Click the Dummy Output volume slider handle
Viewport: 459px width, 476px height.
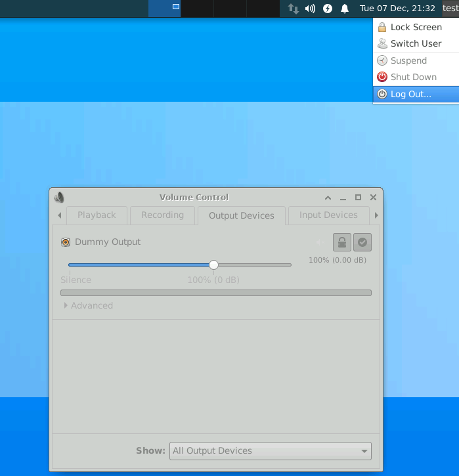(x=213, y=265)
